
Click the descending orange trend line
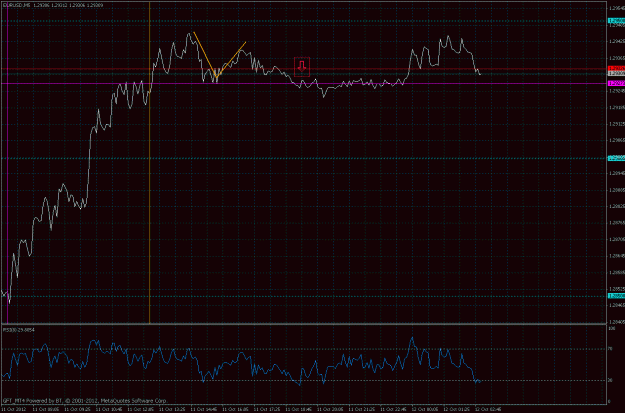(x=205, y=54)
